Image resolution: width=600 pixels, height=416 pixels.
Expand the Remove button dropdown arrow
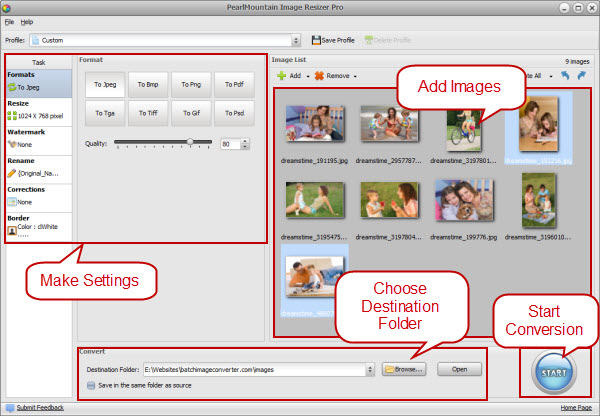[x=355, y=76]
